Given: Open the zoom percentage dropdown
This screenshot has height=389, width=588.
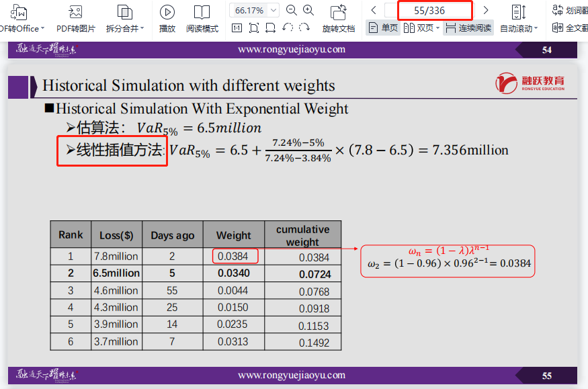Looking at the screenshot, I should 274,10.
